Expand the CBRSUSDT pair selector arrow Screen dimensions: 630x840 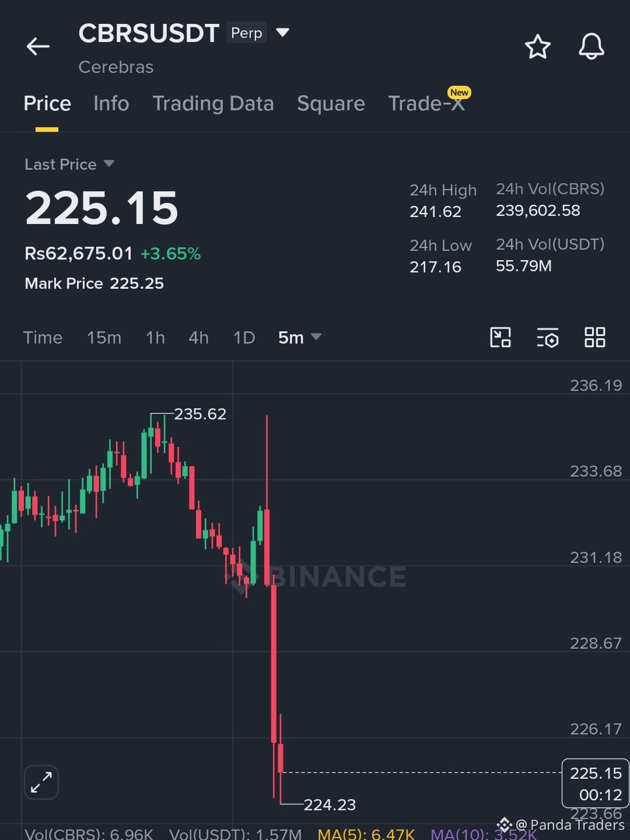tap(282, 33)
